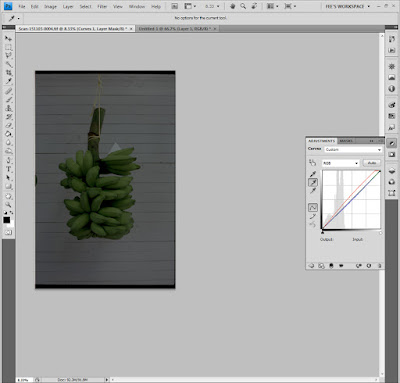Swap foreground and background colors
Viewport: 400px width, 383px height.
11,212
